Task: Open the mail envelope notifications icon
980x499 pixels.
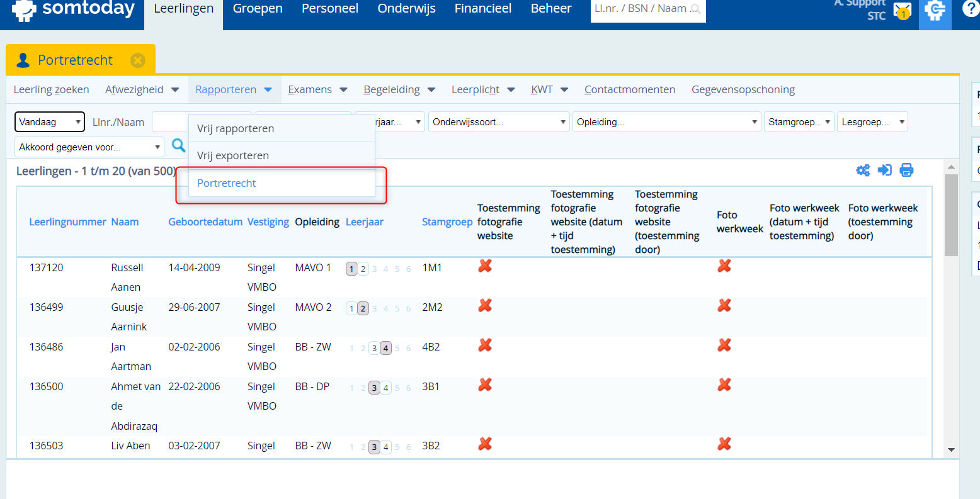Action: click(903, 11)
